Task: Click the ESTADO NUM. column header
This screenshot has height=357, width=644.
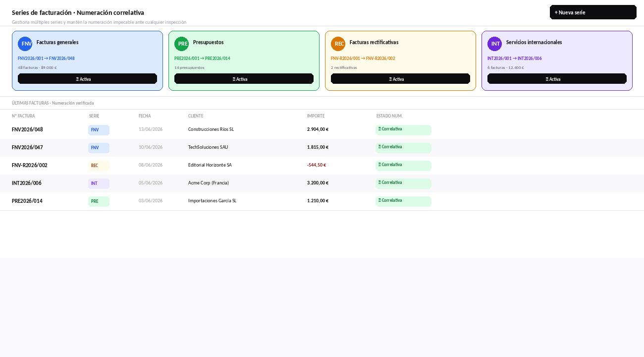Action: point(389,116)
